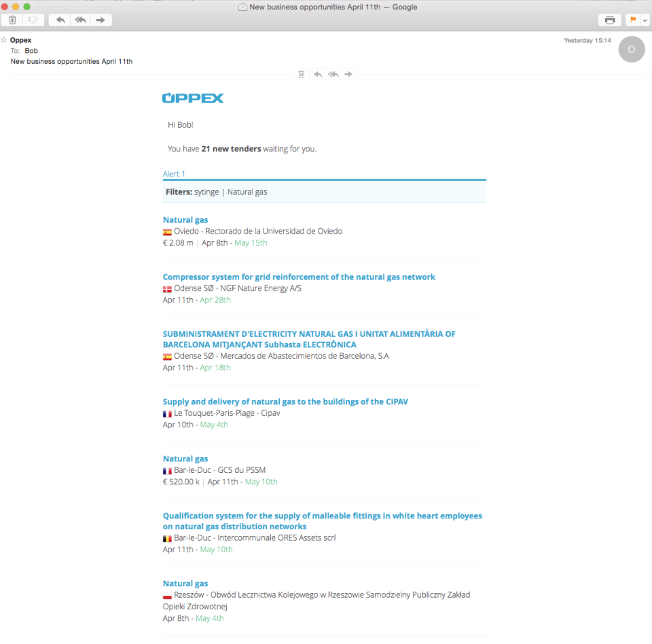
Task: Click Spanish flag next to Mercados de Abastecimientos
Action: [x=167, y=357]
